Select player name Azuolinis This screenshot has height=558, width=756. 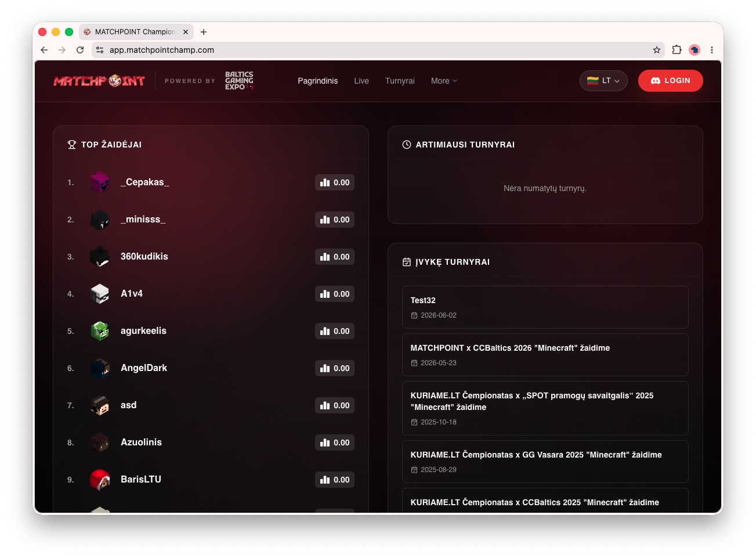coord(141,442)
